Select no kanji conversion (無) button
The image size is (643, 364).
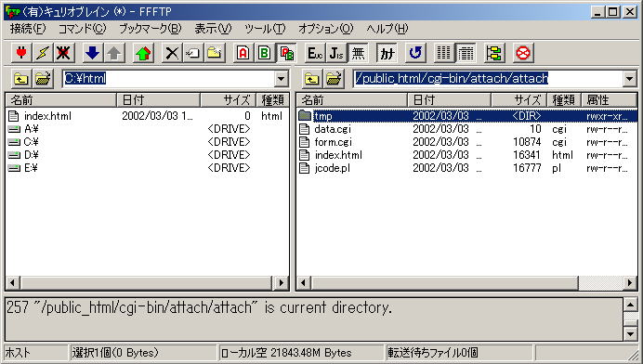click(x=358, y=53)
